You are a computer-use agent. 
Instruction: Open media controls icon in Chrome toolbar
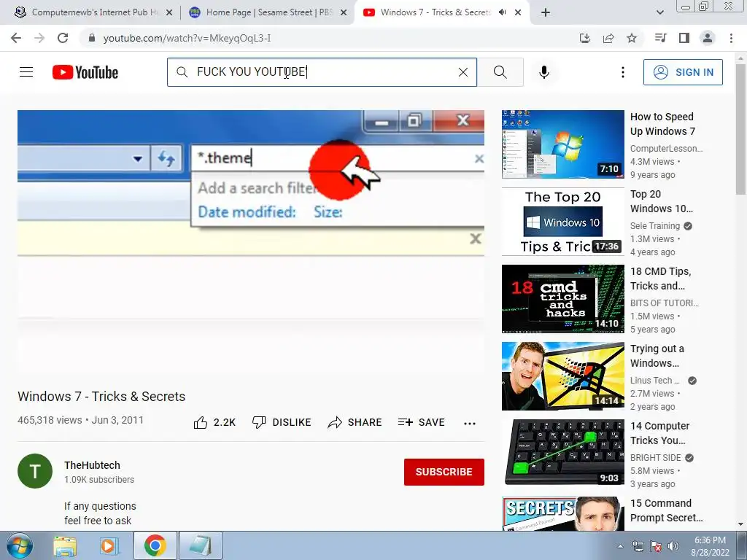pos(660,38)
